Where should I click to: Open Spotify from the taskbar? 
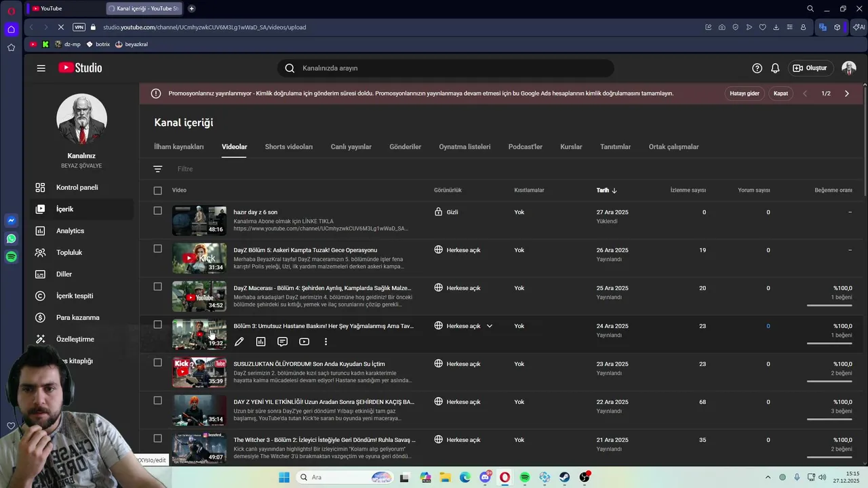(525, 477)
